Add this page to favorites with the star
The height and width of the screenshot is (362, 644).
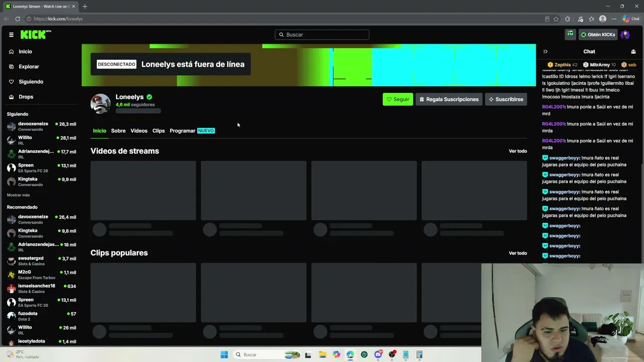[x=556, y=19]
